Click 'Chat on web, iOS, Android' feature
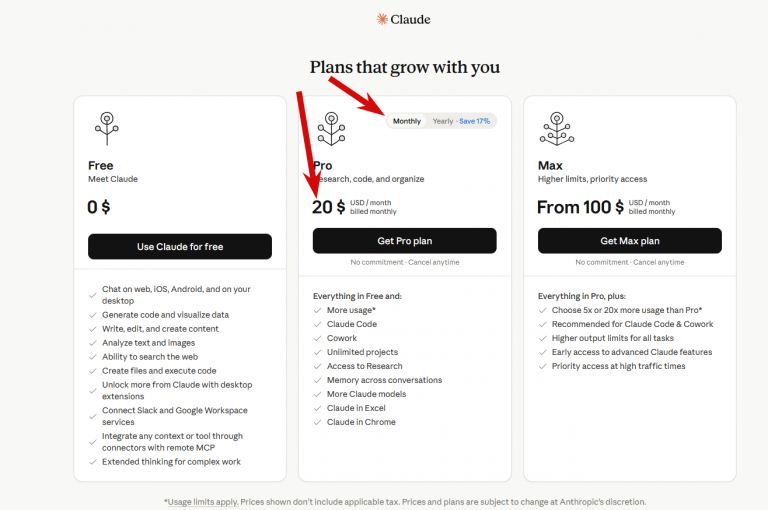 tap(176, 295)
